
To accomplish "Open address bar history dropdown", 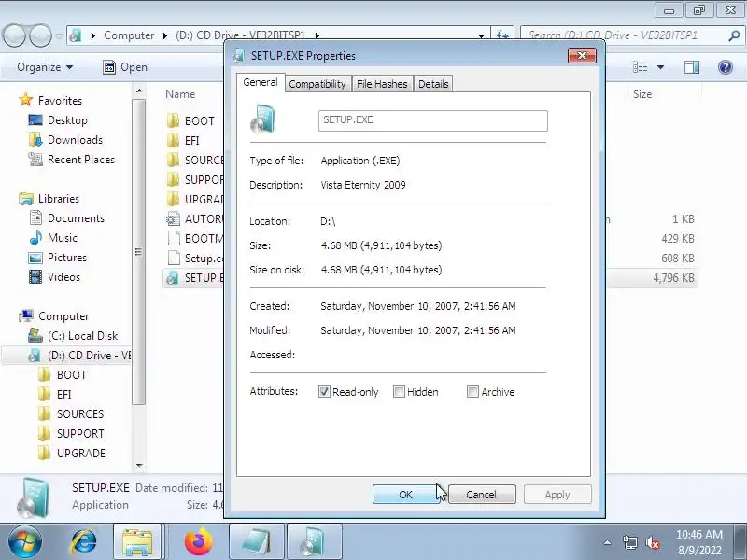I will point(481,35).
